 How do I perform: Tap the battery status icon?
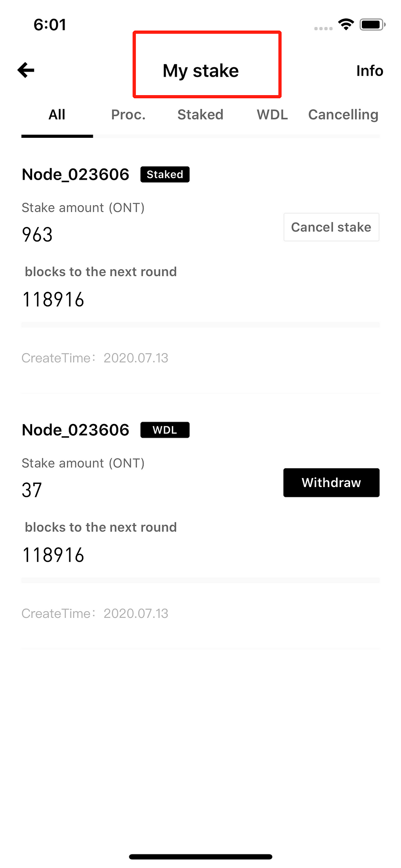point(372,25)
